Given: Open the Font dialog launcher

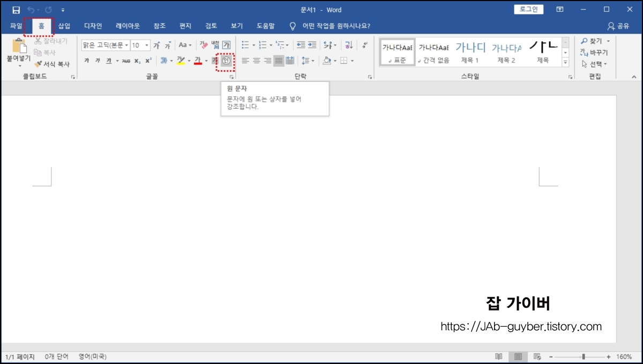Looking at the screenshot, I should [x=231, y=77].
